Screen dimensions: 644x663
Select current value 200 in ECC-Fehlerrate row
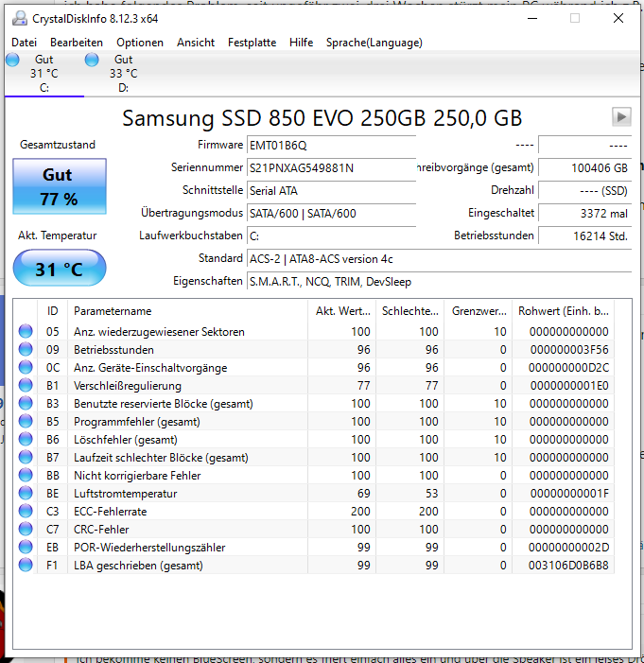tap(360, 512)
